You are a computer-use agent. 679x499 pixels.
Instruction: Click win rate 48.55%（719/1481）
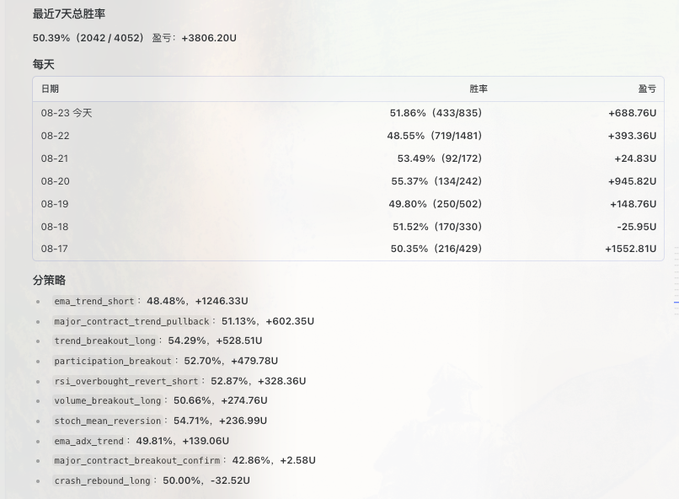[x=434, y=136]
